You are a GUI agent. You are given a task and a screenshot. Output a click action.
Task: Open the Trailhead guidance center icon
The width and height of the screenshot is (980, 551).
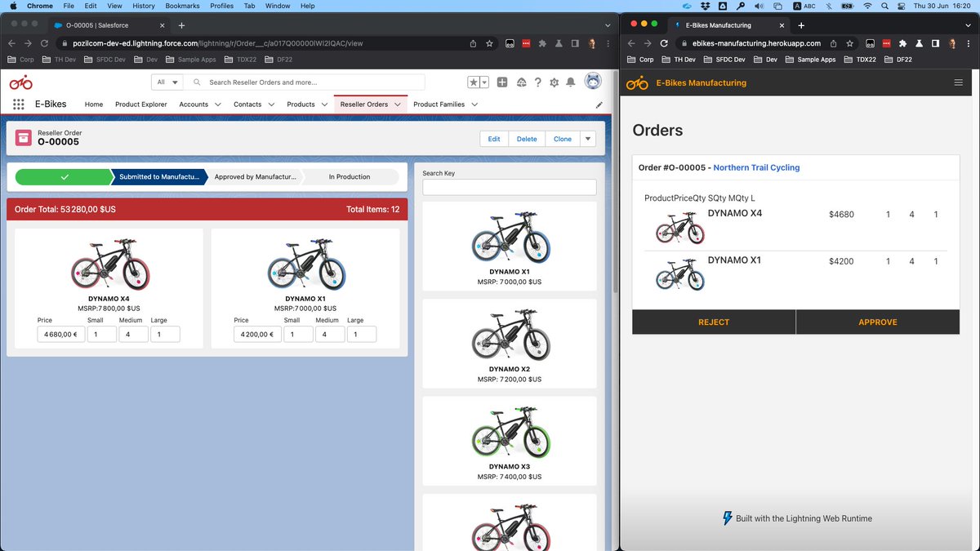click(520, 82)
